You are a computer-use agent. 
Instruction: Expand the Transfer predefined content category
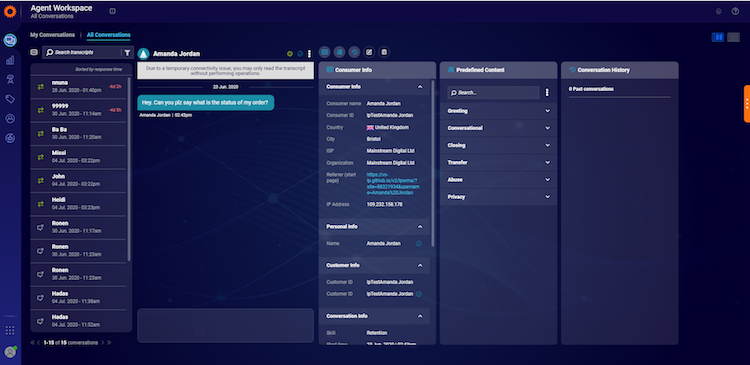(x=498, y=163)
